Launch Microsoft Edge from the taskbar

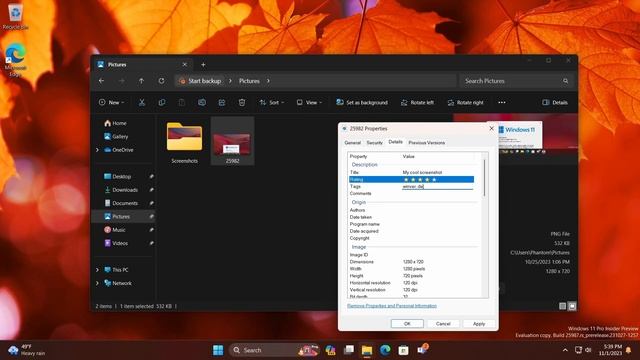pos(385,350)
